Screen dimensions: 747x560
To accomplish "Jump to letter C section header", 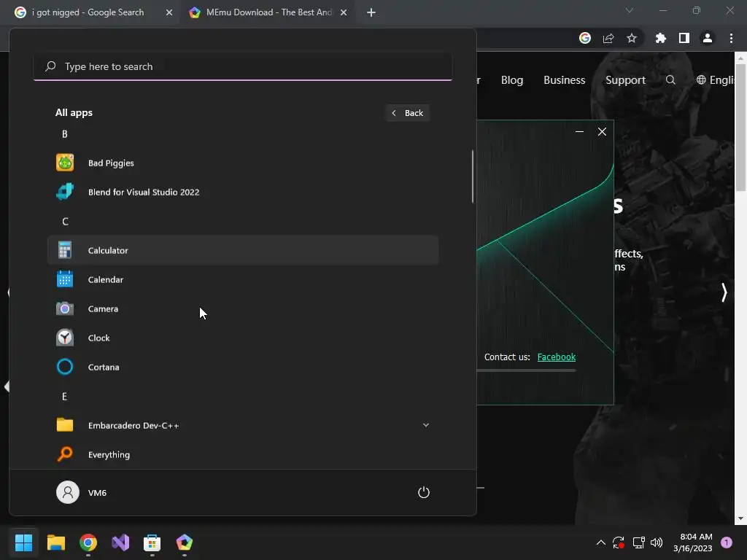I will pyautogui.click(x=65, y=222).
